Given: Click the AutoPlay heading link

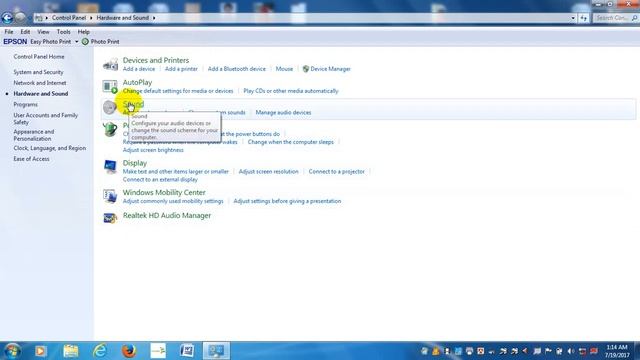Looking at the screenshot, I should [137, 82].
